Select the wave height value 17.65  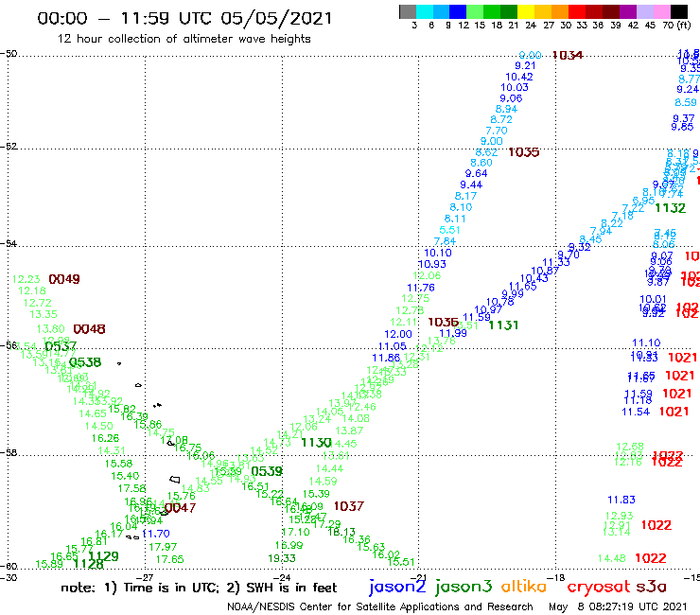(169, 559)
